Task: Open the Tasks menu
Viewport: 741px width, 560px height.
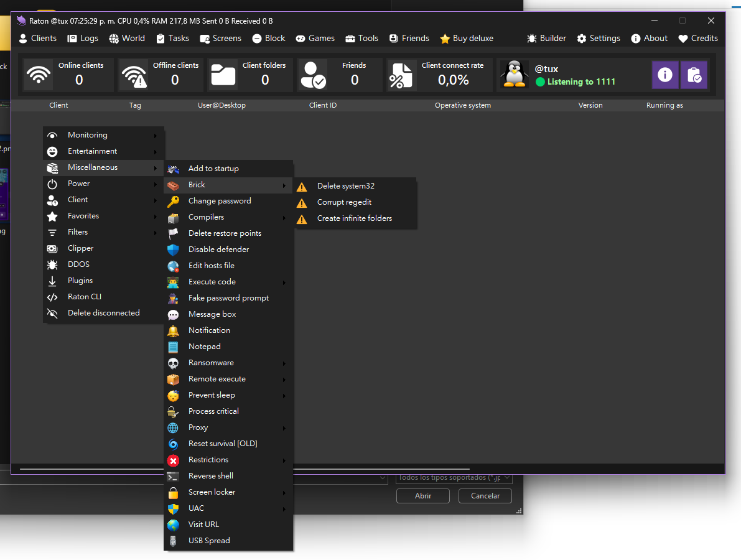Action: 172,39
